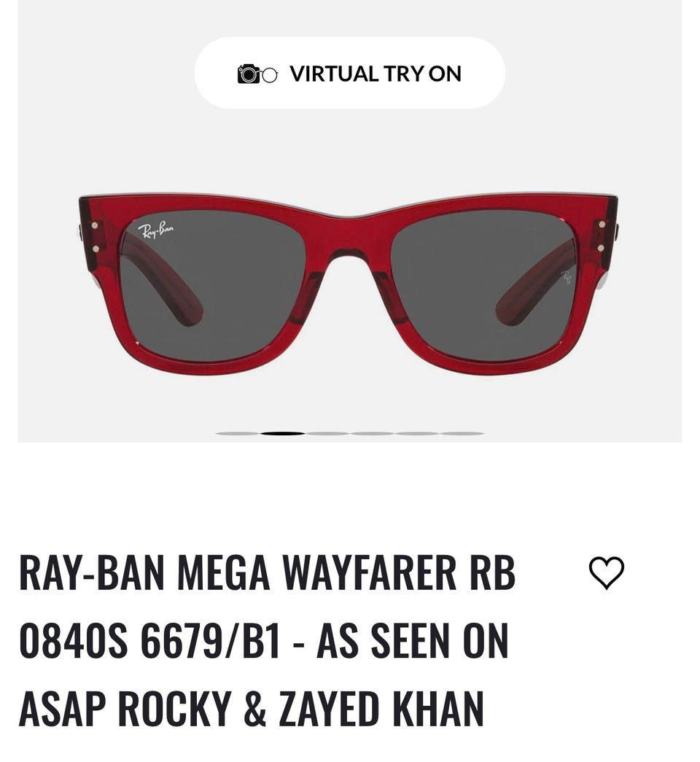Click the small etched logo on the right lens

click(x=566, y=278)
